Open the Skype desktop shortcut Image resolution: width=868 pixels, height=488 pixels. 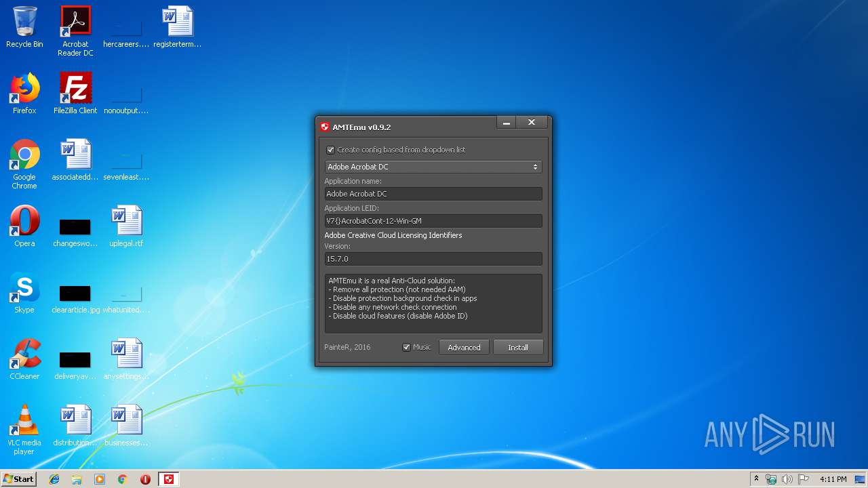[24, 293]
